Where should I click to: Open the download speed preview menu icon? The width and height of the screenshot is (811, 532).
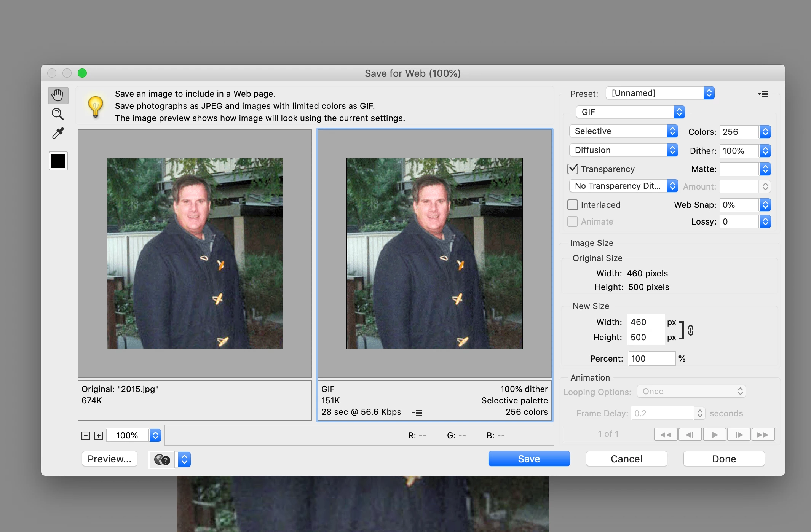click(x=417, y=413)
